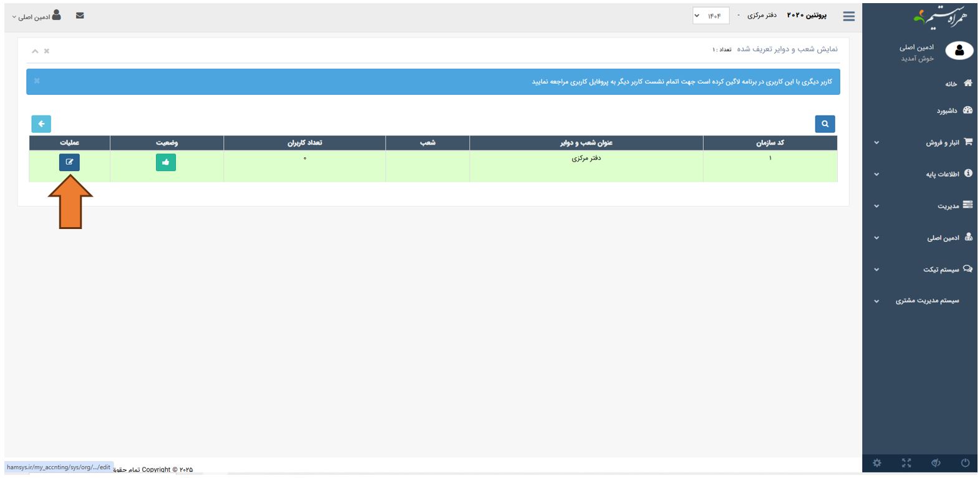Open the envelope messages icon
The height and width of the screenshot is (478, 980).
tap(80, 16)
